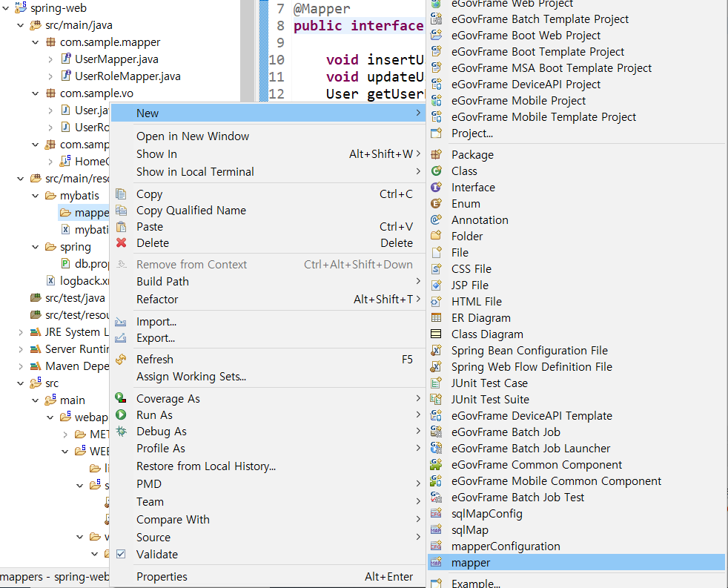This screenshot has width=728, height=588.
Task: Open the Build Path submenu
Action: coord(268,282)
